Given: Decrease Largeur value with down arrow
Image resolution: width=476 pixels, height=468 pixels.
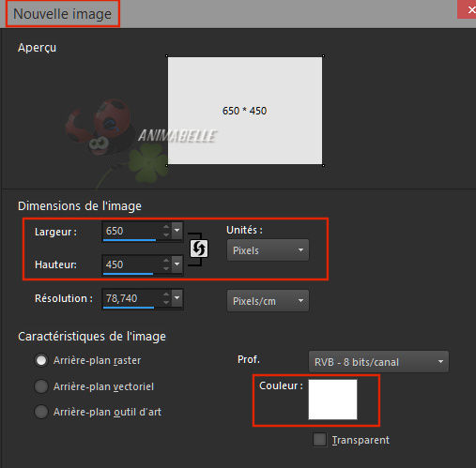Looking at the screenshot, I should tap(166, 234).
